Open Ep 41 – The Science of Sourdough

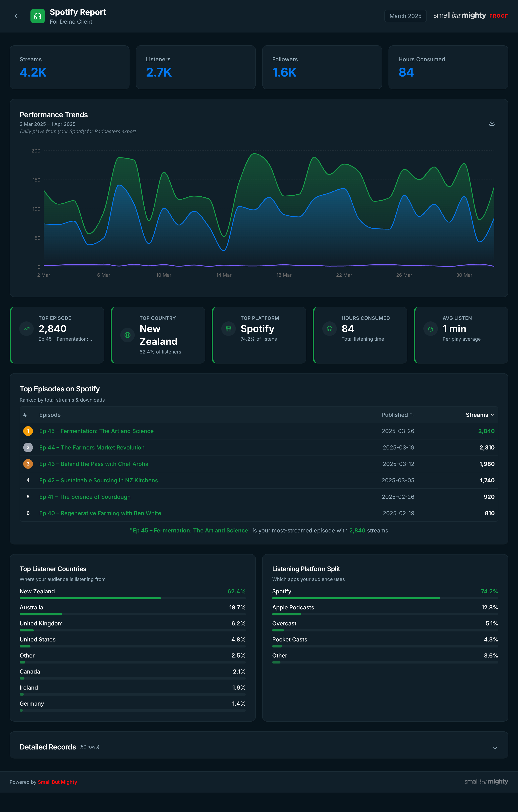click(85, 497)
